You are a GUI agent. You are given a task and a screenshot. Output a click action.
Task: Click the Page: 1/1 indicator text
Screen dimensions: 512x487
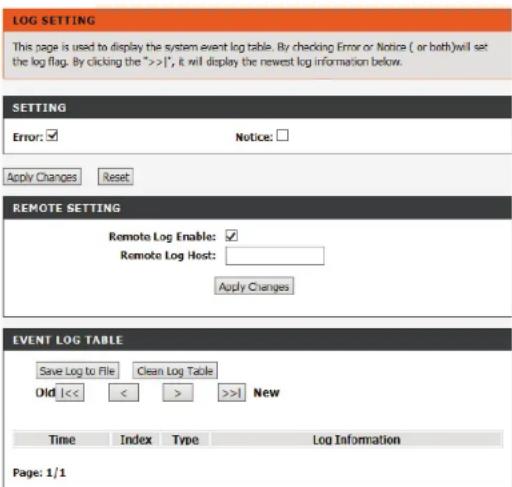tap(39, 473)
